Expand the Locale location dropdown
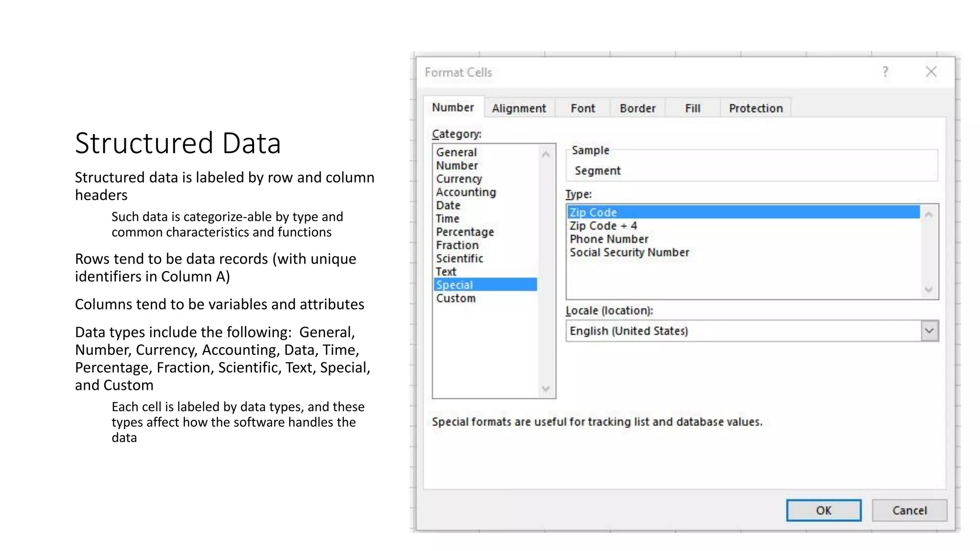Viewport: 980px width, 551px height. [929, 331]
